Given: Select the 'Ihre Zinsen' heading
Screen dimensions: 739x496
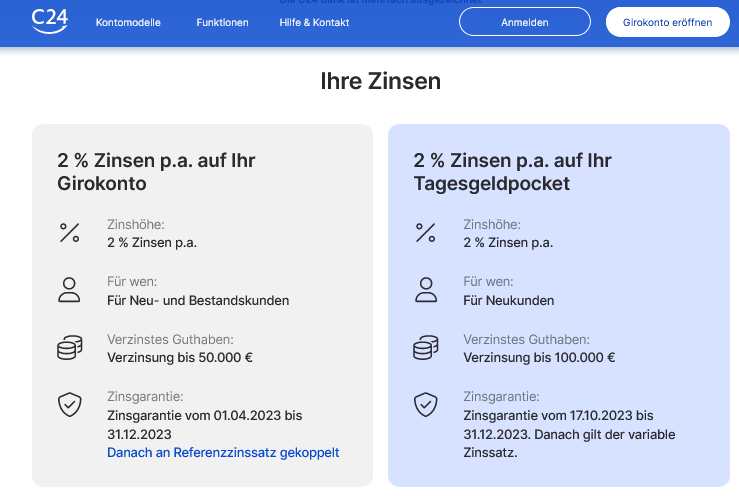Looking at the screenshot, I should click(381, 81).
